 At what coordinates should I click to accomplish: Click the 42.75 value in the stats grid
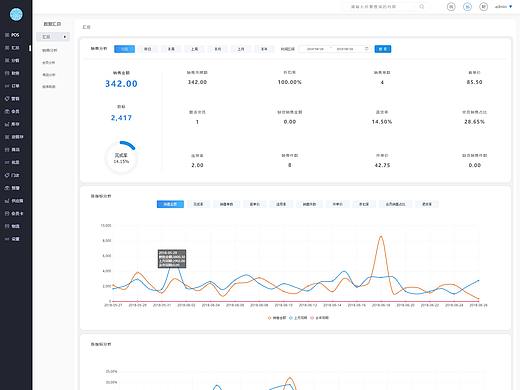382,165
